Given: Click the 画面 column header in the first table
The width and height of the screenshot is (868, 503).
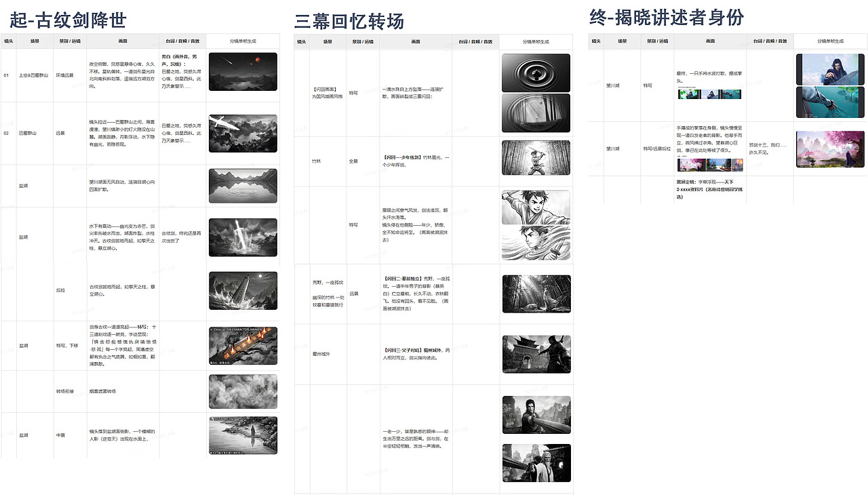Looking at the screenshot, I should [x=122, y=41].
